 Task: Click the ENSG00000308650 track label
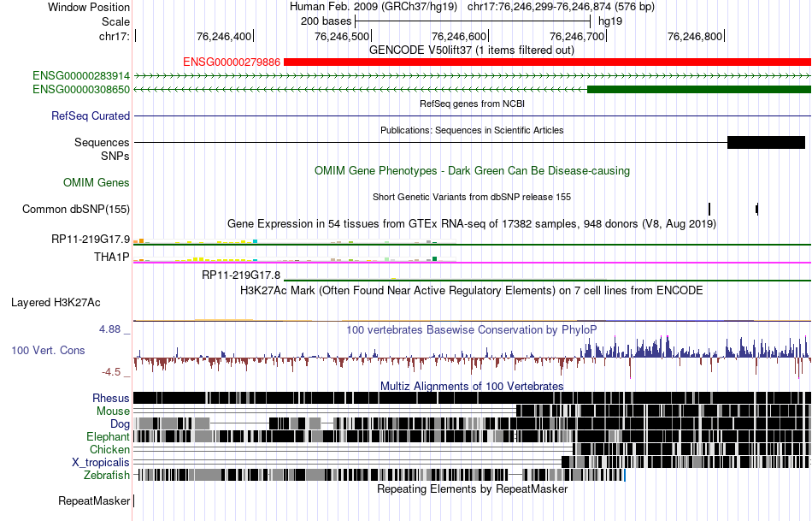click(81, 90)
